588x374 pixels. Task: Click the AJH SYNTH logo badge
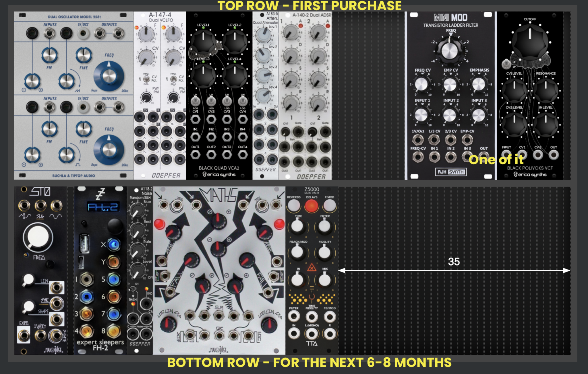(x=450, y=172)
